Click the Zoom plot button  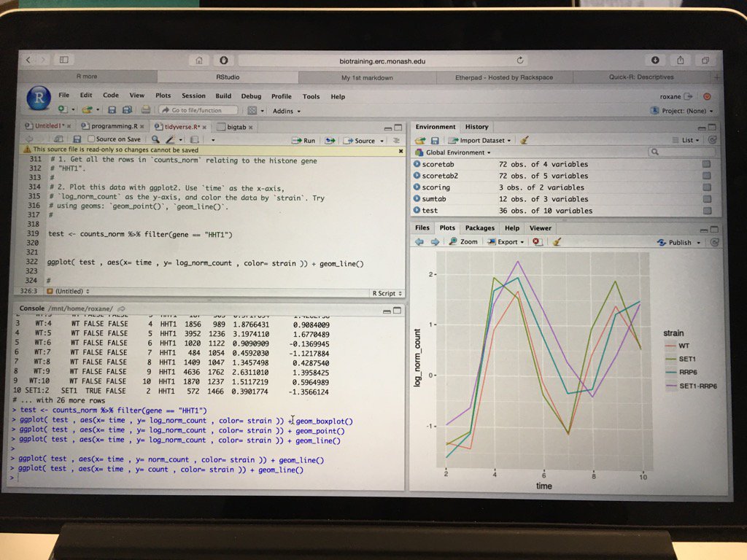tap(463, 242)
